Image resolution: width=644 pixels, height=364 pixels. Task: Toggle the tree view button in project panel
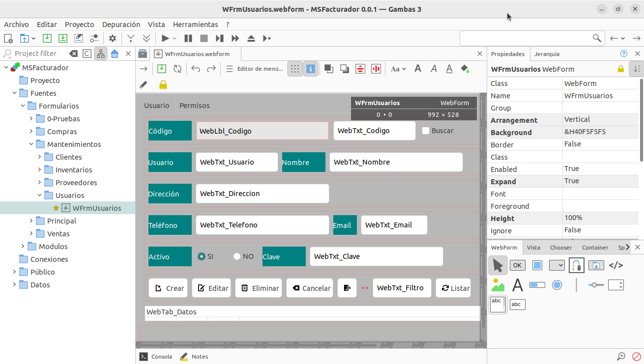[101, 54]
